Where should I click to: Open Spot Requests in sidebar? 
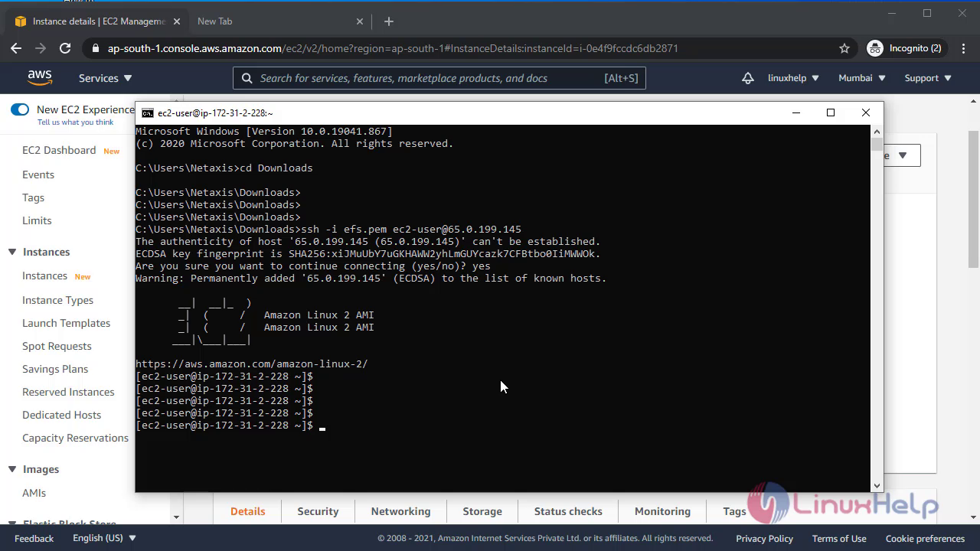[57, 346]
